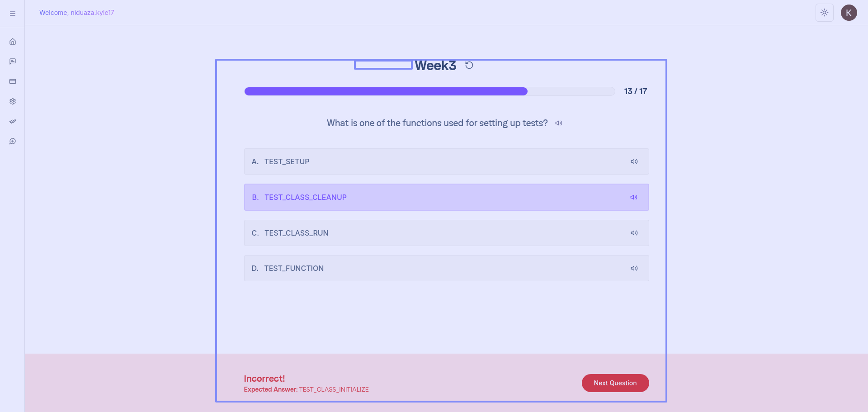Open the user avatar K menu
The height and width of the screenshot is (412, 868).
click(x=849, y=13)
